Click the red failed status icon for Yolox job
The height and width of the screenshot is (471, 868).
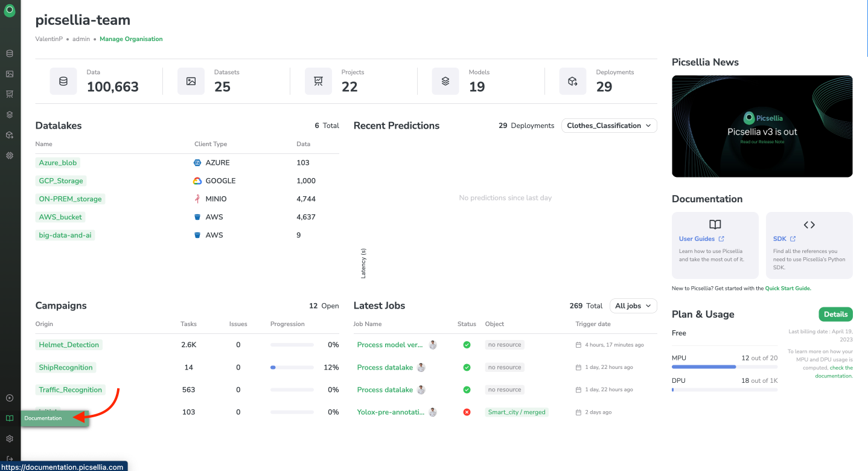[467, 412]
